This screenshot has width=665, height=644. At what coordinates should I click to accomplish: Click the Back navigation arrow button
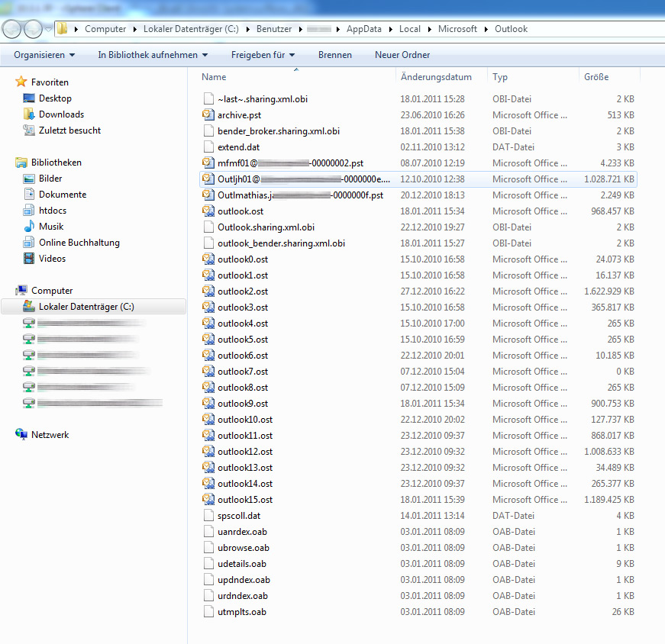11,29
